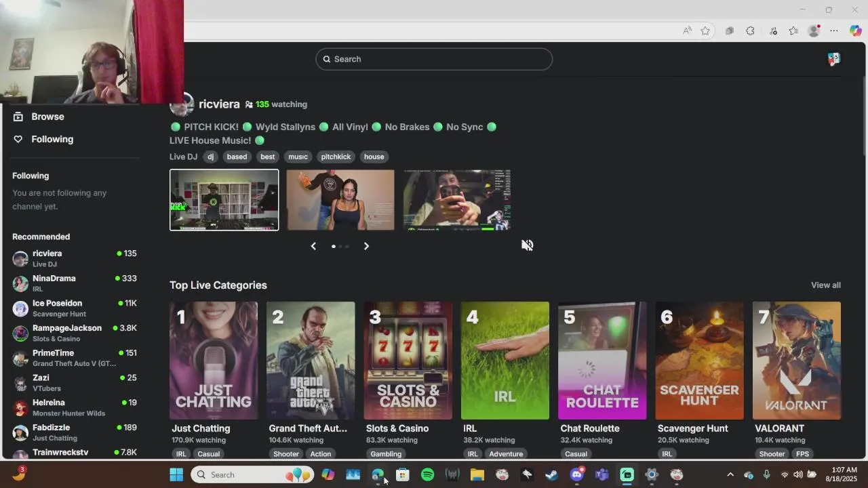The height and width of the screenshot is (488, 868).
Task: Open Zazi VTubers channel in sidebar
Action: (x=75, y=383)
